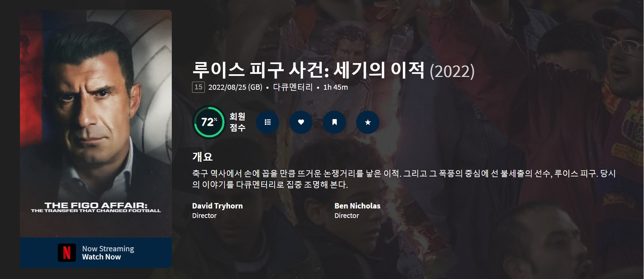Click the Add to list icon
This screenshot has width=644, height=279.
[267, 122]
